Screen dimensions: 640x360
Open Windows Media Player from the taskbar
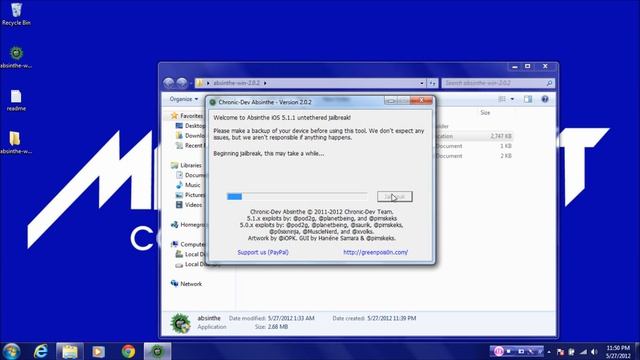(98, 351)
